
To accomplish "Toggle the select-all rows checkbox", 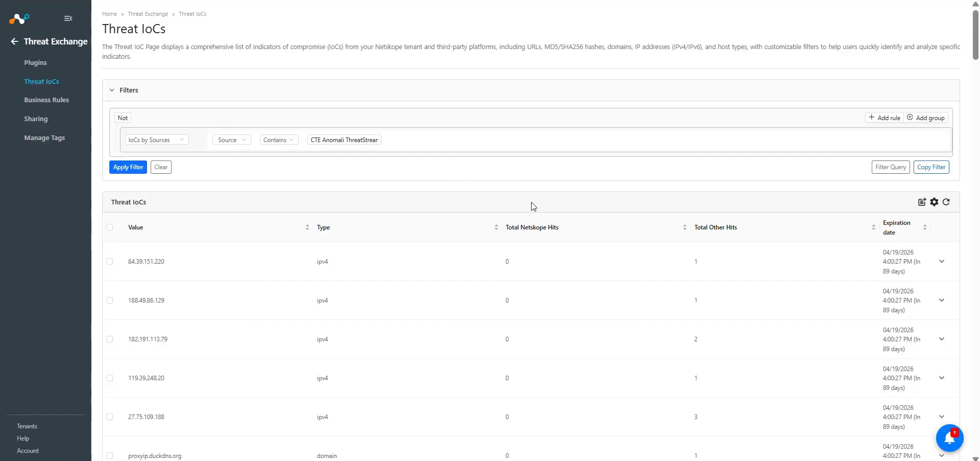I will 110,227.
